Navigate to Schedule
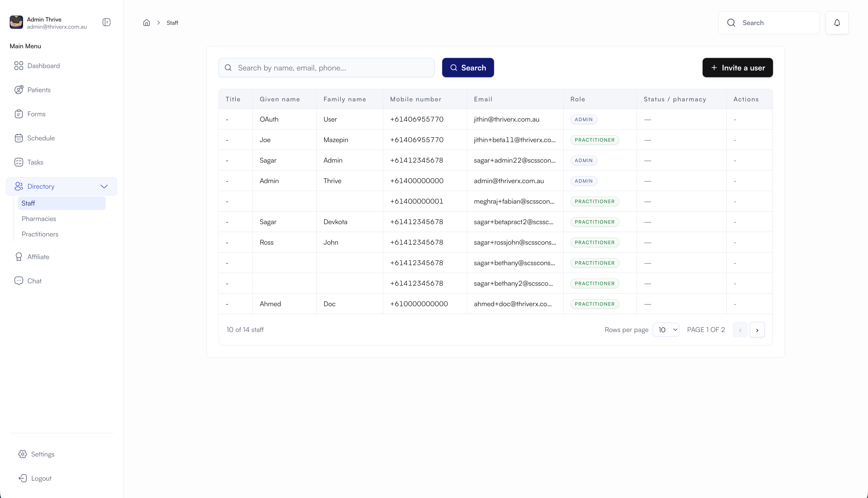Viewport: 868px width, 498px height. [41, 138]
